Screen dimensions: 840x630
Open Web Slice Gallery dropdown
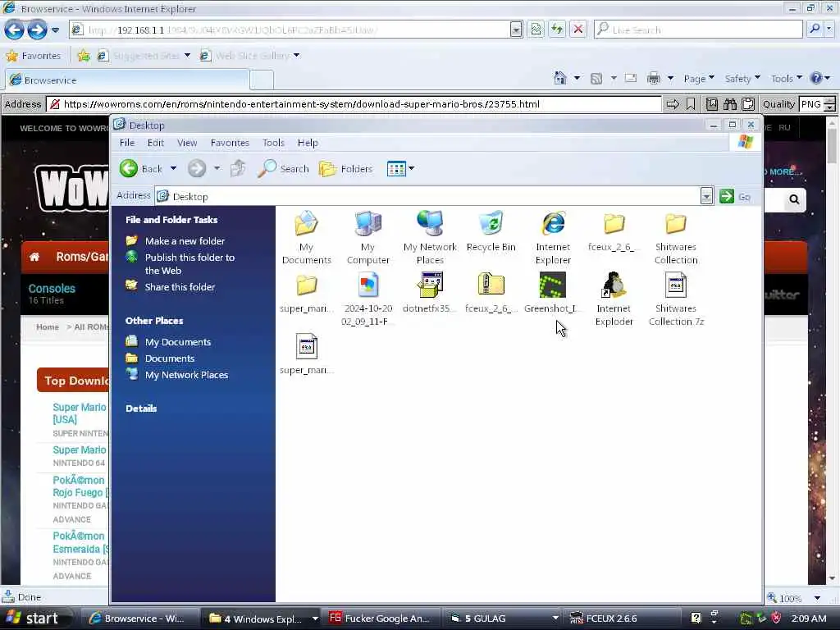296,55
